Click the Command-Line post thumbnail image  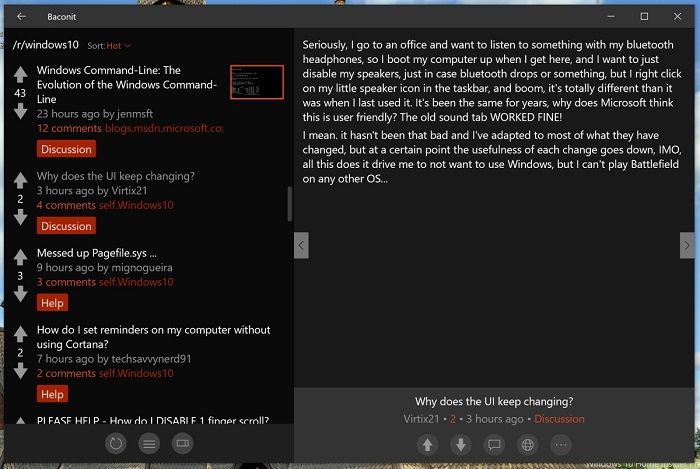click(256, 81)
